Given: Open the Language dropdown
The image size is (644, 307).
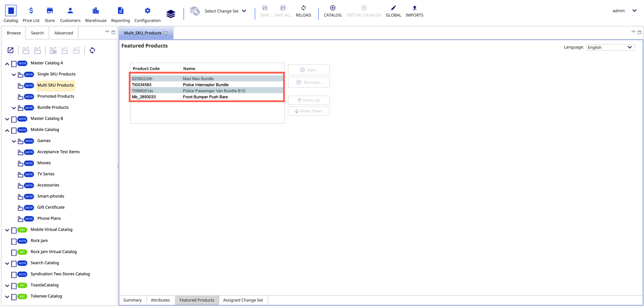Looking at the screenshot, I should pyautogui.click(x=610, y=47).
